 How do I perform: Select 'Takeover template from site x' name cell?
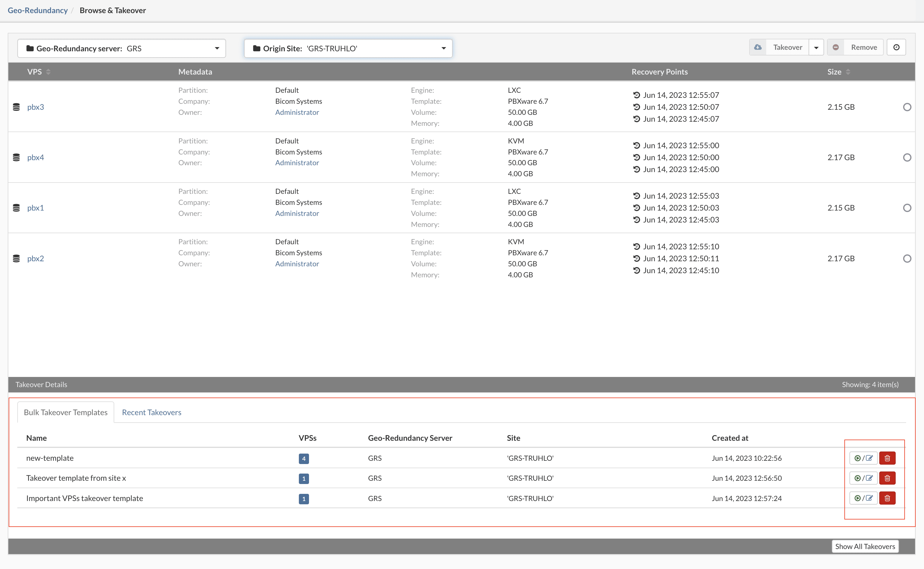tap(76, 478)
